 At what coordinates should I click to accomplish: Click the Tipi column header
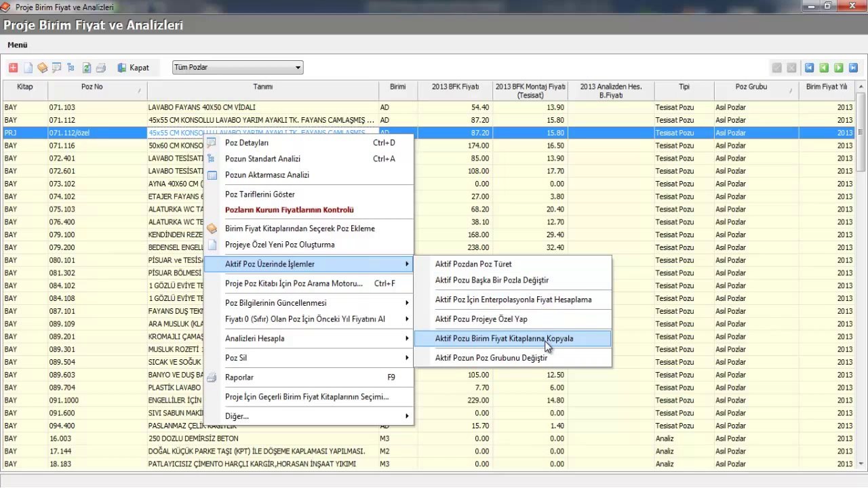point(684,91)
